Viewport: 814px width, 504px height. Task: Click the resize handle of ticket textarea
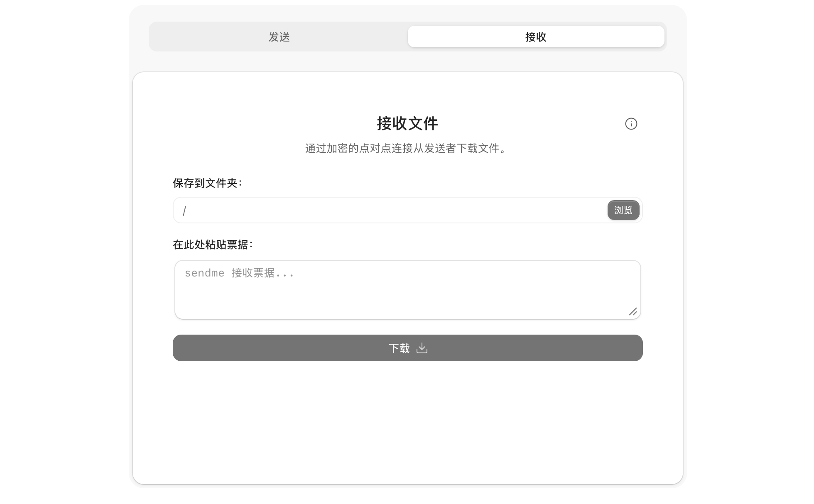click(x=633, y=312)
